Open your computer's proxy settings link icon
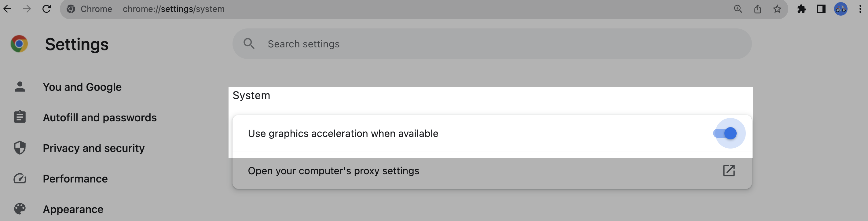 729,171
